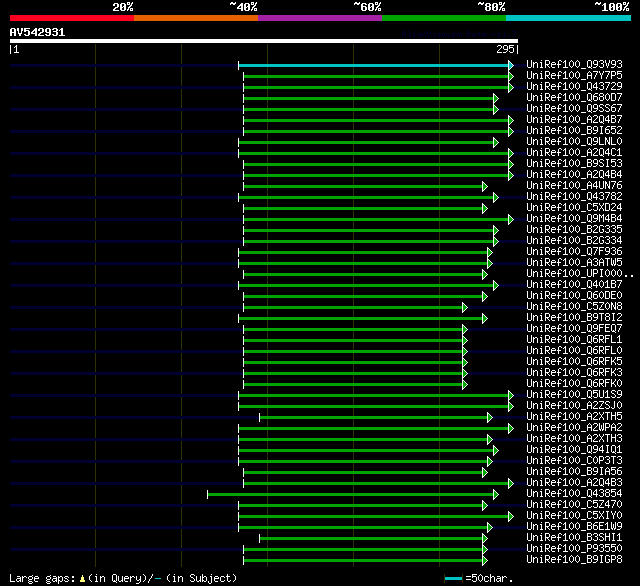640x586 pixels.
Task: Pick the UniRef100_B9T8I2 label
Action: (574, 318)
